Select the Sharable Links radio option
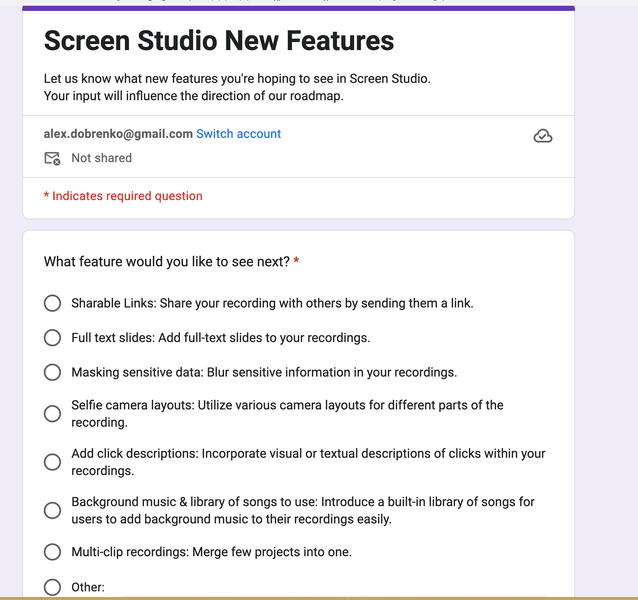The image size is (638, 600). [52, 303]
